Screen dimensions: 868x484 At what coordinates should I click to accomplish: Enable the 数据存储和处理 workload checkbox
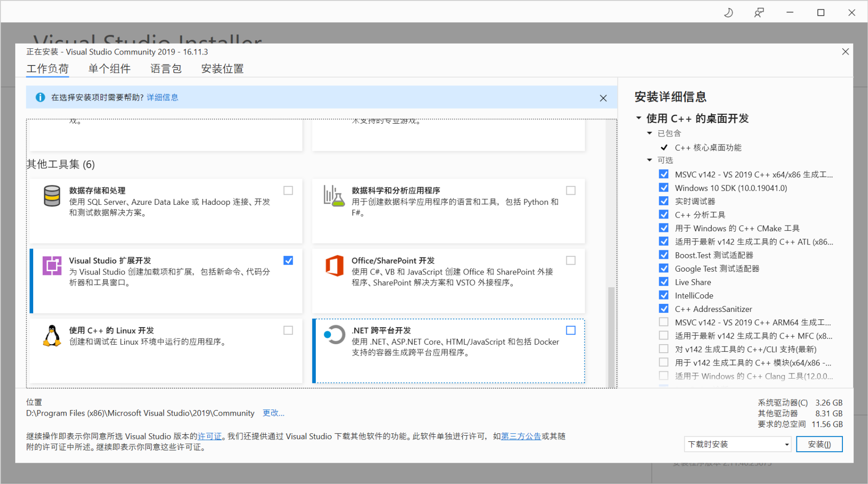pos(288,191)
